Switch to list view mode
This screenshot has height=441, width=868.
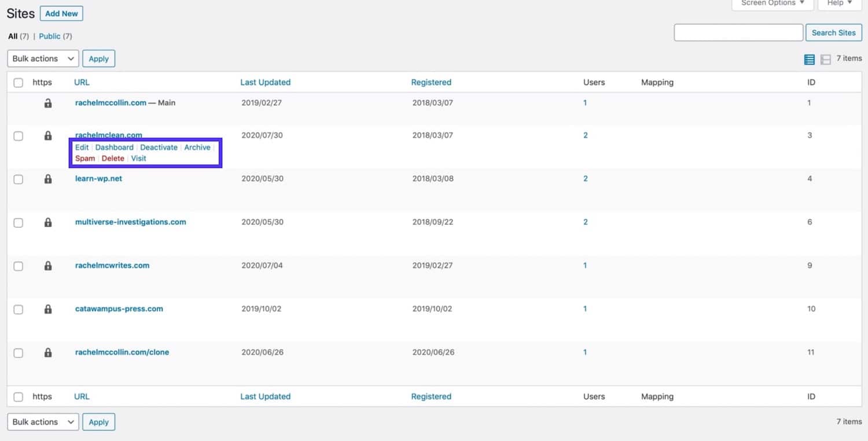pos(808,59)
